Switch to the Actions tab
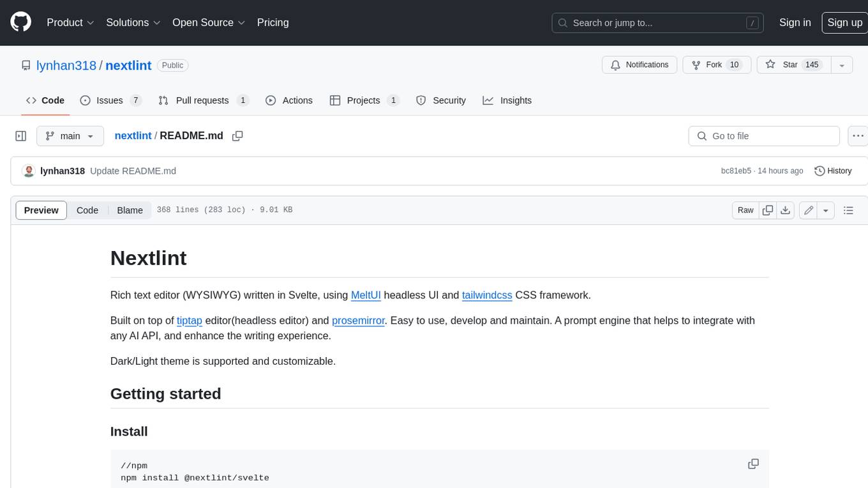Viewport: 868px width, 488px height. 289,100
